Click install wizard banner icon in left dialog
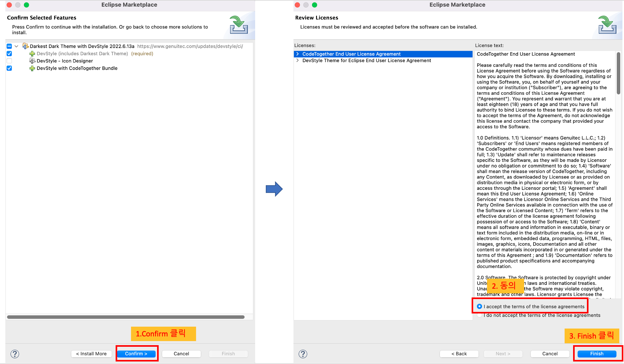This screenshot has width=624, height=364. click(238, 25)
